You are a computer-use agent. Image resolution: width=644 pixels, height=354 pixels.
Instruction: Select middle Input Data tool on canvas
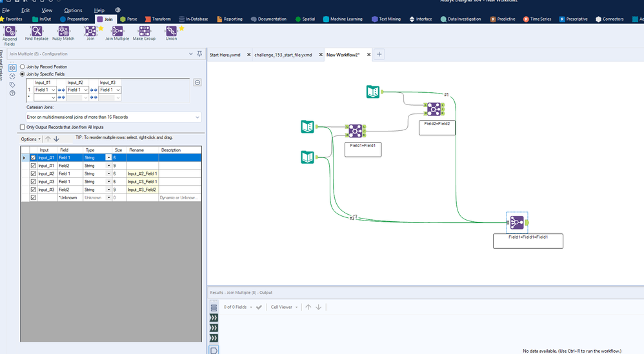308,127
